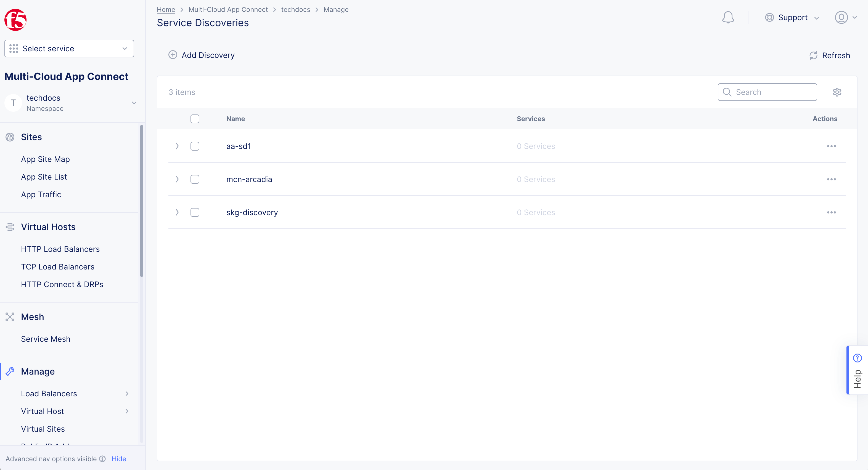868x470 pixels.
Task: Go to HTTP Load Balancers
Action: tap(60, 249)
